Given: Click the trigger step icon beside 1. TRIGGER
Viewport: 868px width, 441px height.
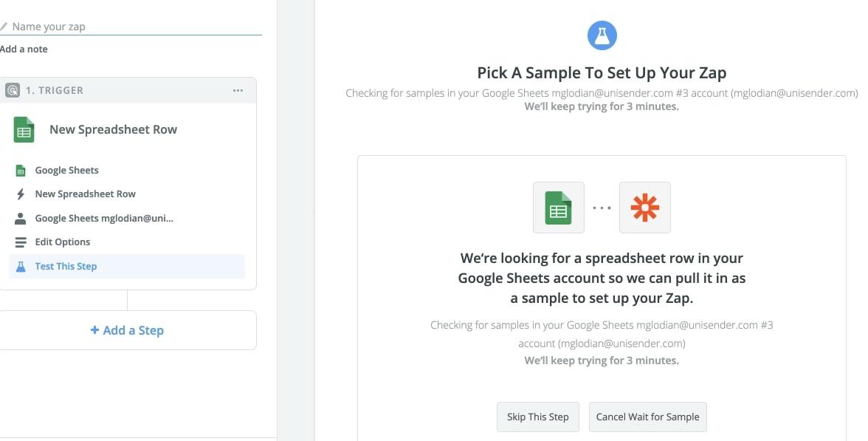Looking at the screenshot, I should click(x=12, y=90).
